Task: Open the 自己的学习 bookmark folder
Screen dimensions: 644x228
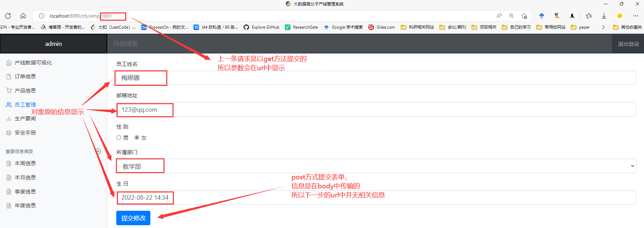Action: point(516,27)
